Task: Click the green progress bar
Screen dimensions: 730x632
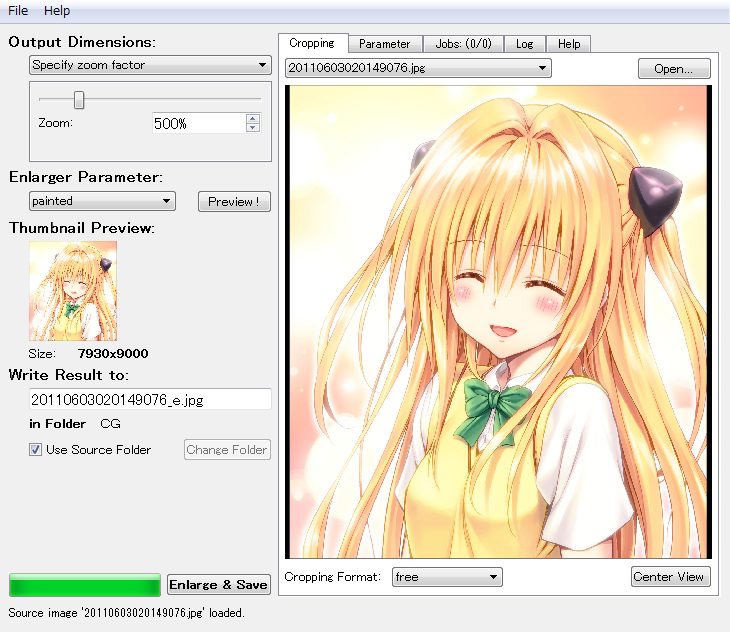Action: pyautogui.click(x=85, y=585)
